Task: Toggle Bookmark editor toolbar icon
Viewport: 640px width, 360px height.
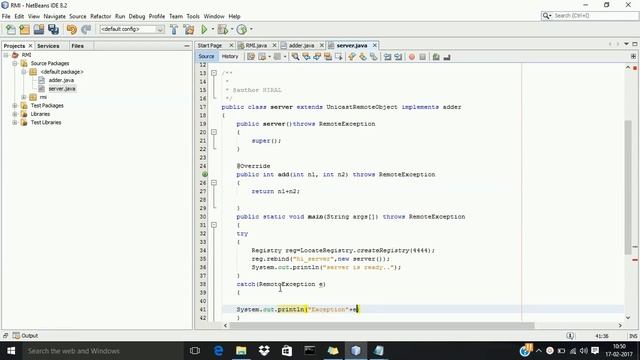Action: click(x=373, y=57)
